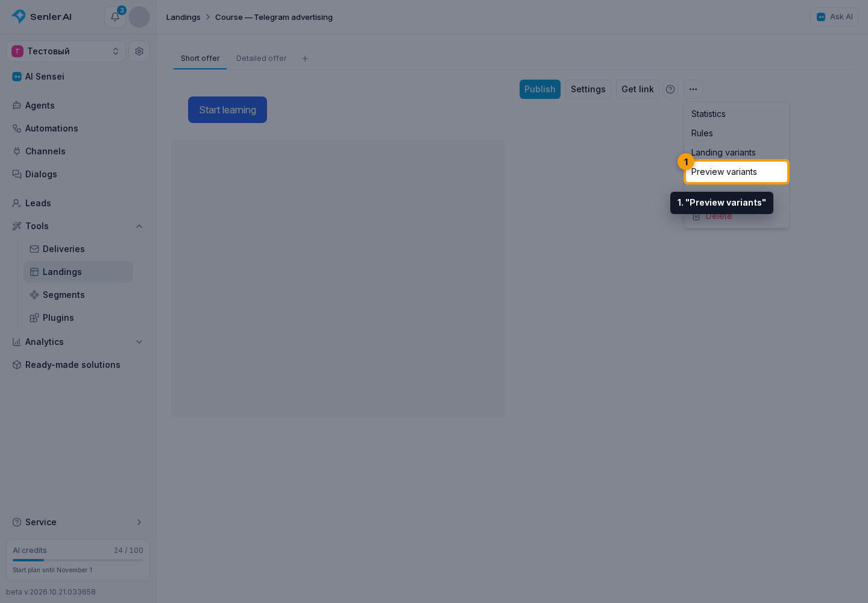Select Statistics from the menu
This screenshot has height=603, width=868.
pos(737,114)
